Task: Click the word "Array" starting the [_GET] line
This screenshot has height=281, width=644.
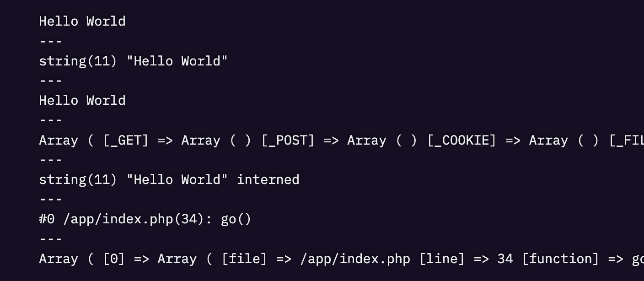Action: tap(59, 140)
